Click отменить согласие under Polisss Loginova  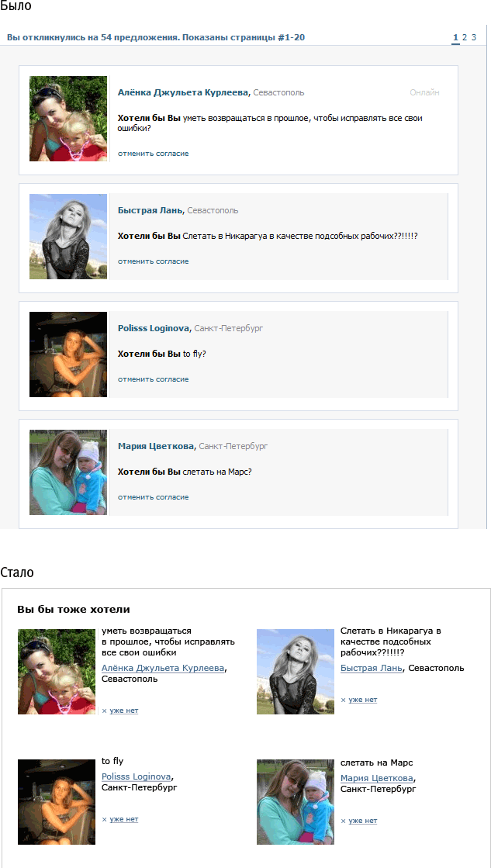point(154,379)
